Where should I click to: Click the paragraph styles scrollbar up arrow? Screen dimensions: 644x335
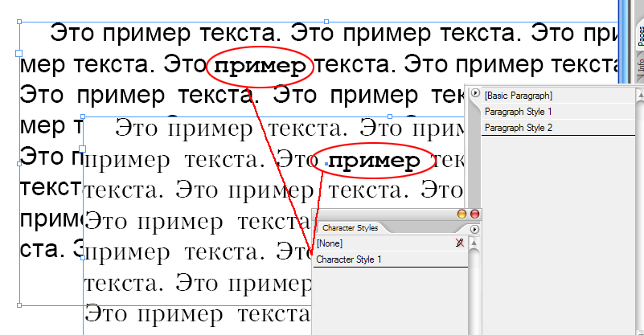[640, 96]
